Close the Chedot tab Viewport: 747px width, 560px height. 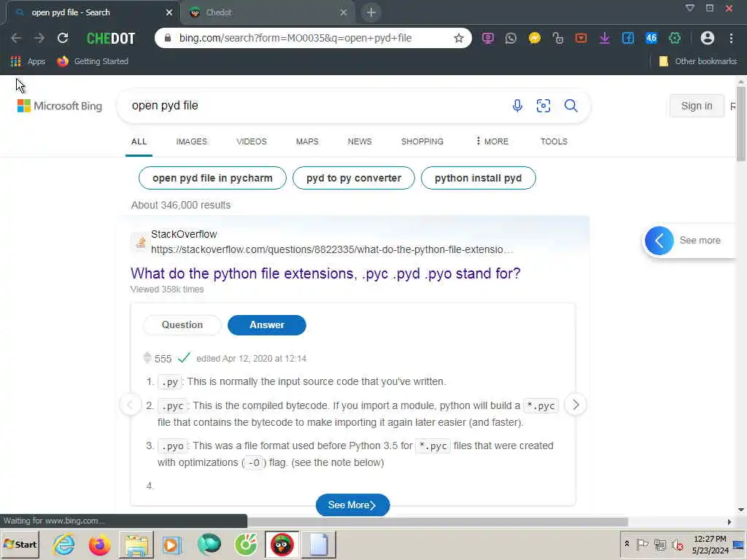[344, 12]
